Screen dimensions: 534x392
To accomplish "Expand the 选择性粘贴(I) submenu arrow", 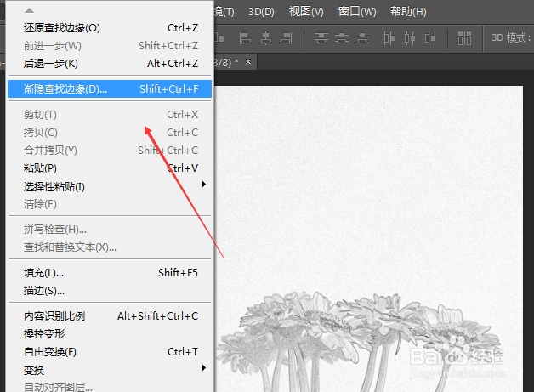I will coord(204,185).
